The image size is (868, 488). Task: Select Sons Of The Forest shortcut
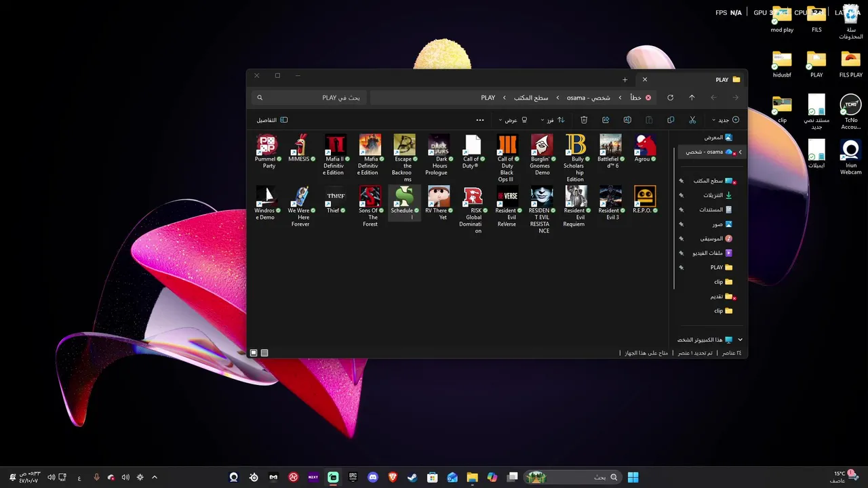click(x=370, y=207)
